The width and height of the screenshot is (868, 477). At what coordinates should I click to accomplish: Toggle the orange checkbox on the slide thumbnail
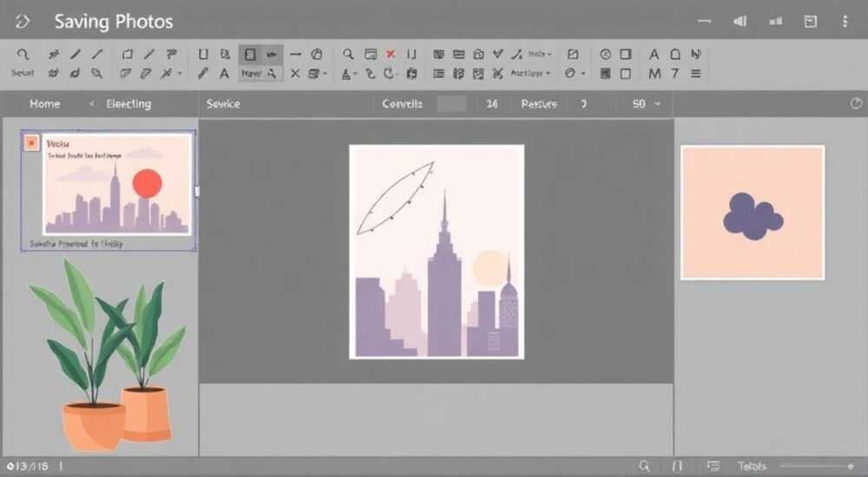coord(31,143)
